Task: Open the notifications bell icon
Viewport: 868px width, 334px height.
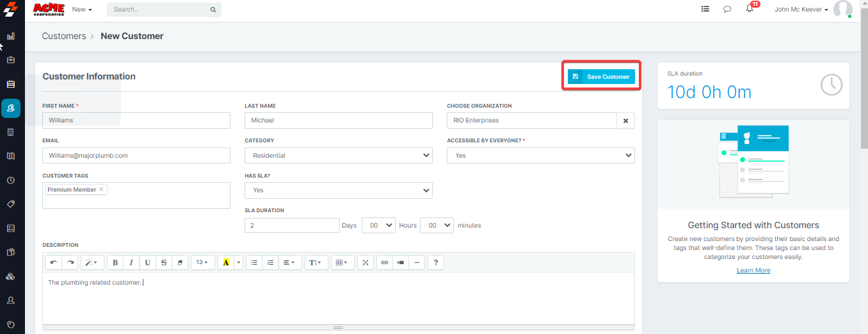Action: click(x=750, y=10)
